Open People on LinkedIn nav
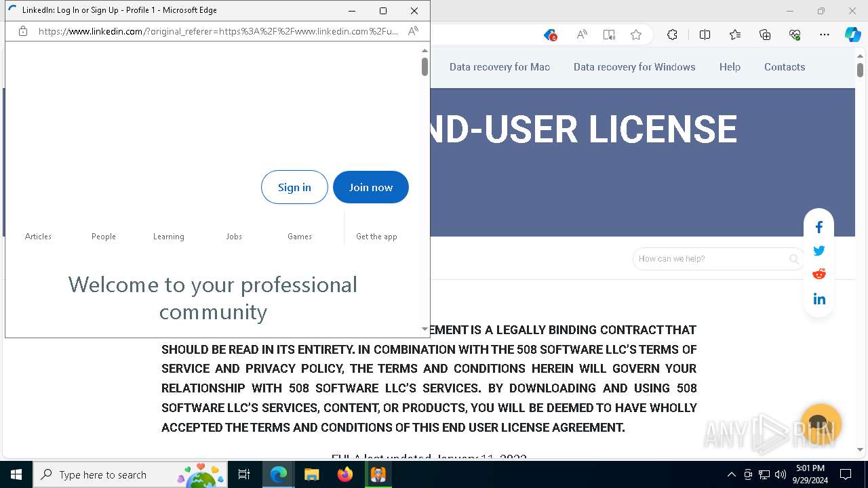Viewport: 868px width, 488px height. (x=104, y=237)
